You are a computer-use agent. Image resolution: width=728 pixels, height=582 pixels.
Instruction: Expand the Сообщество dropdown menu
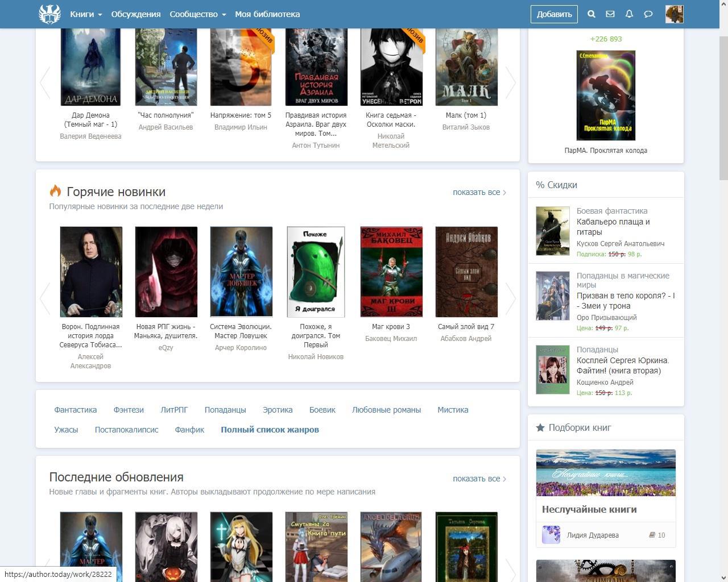point(197,14)
